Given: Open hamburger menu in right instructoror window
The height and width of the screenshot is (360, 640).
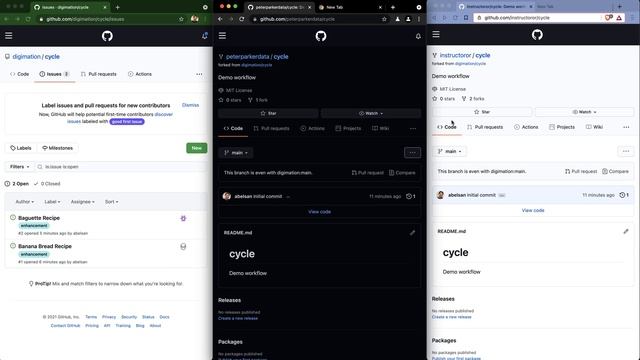Looking at the screenshot, I should point(436,34).
